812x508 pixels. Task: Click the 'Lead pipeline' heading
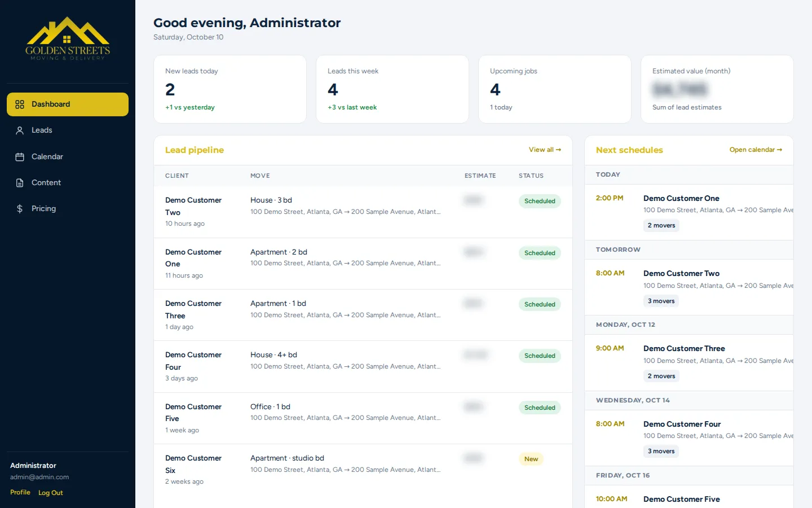pyautogui.click(x=195, y=150)
